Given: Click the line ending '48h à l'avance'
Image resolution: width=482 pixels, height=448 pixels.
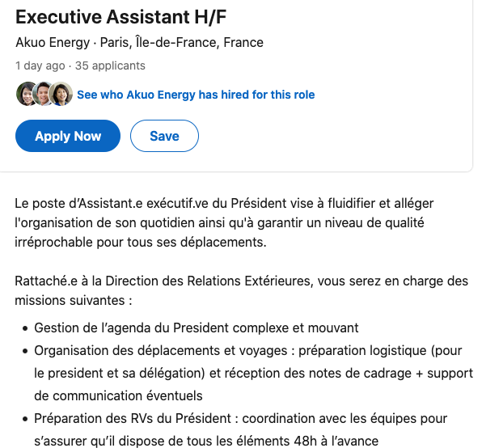Looking at the screenshot, I should [x=206, y=441].
